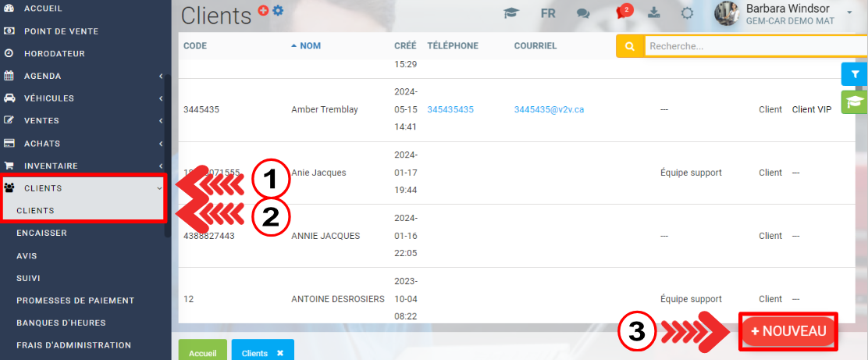This screenshot has width=868, height=360.
Task: Click the + Nouveau button
Action: [x=788, y=331]
